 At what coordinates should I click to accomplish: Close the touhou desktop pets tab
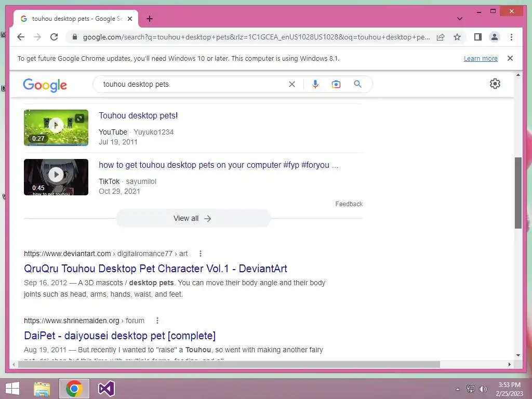(x=129, y=19)
